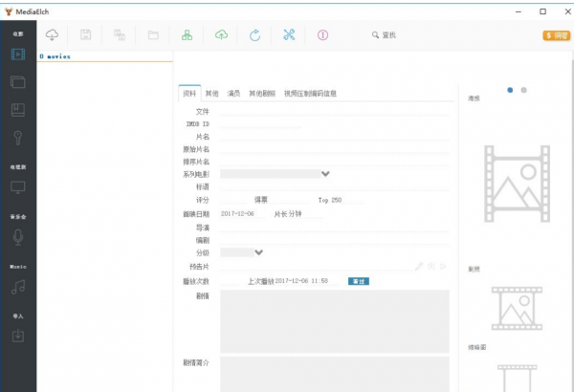Expand the 分级 rating dropdown
Screen dimensions: 574x392
258,252
